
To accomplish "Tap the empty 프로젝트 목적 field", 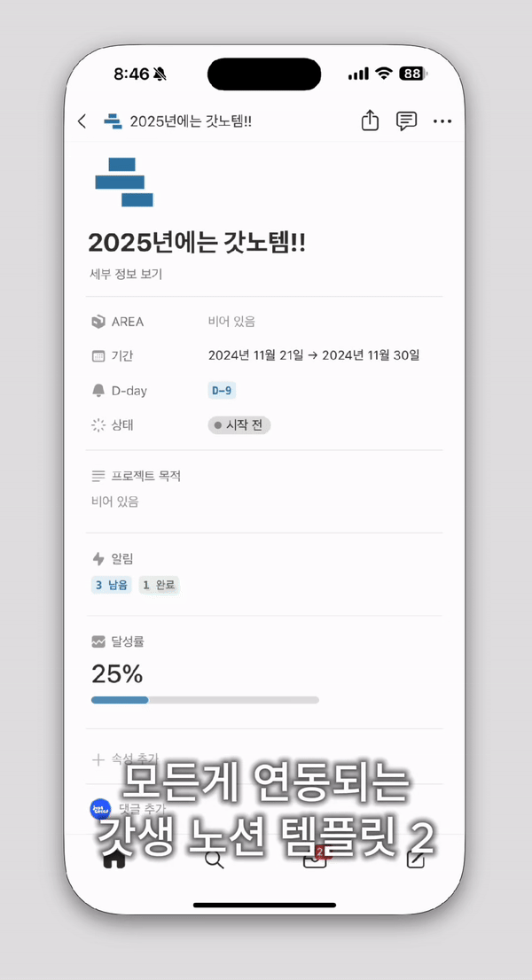I will pyautogui.click(x=115, y=502).
